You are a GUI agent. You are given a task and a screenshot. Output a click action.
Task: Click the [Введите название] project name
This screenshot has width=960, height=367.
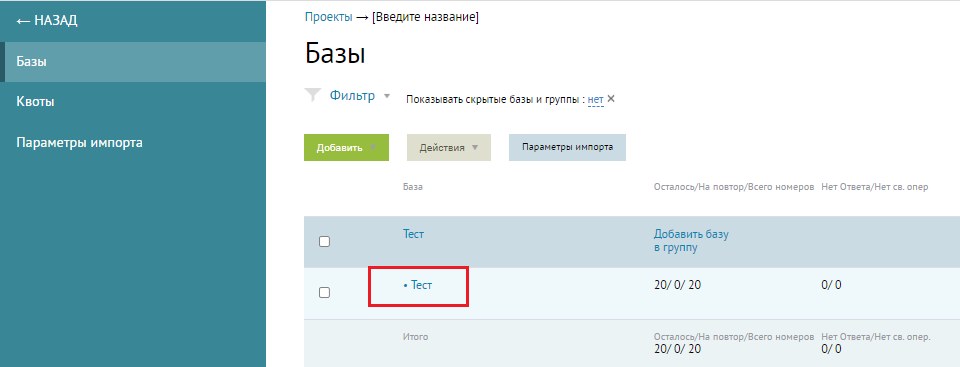[x=426, y=17]
